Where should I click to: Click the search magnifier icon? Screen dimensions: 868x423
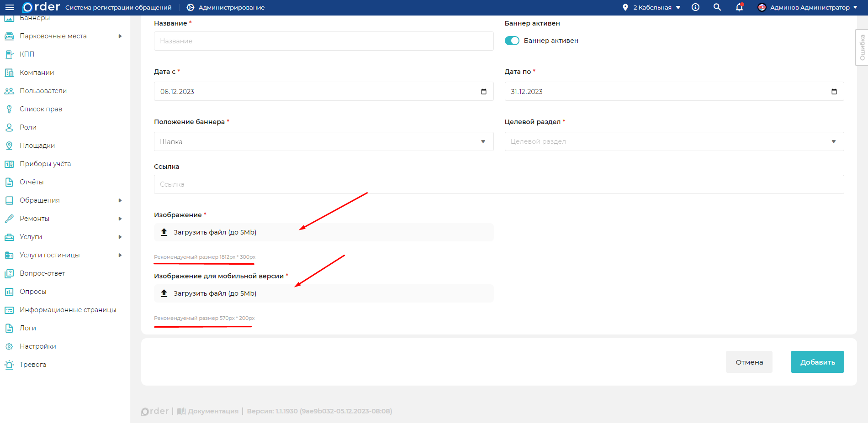(717, 7)
